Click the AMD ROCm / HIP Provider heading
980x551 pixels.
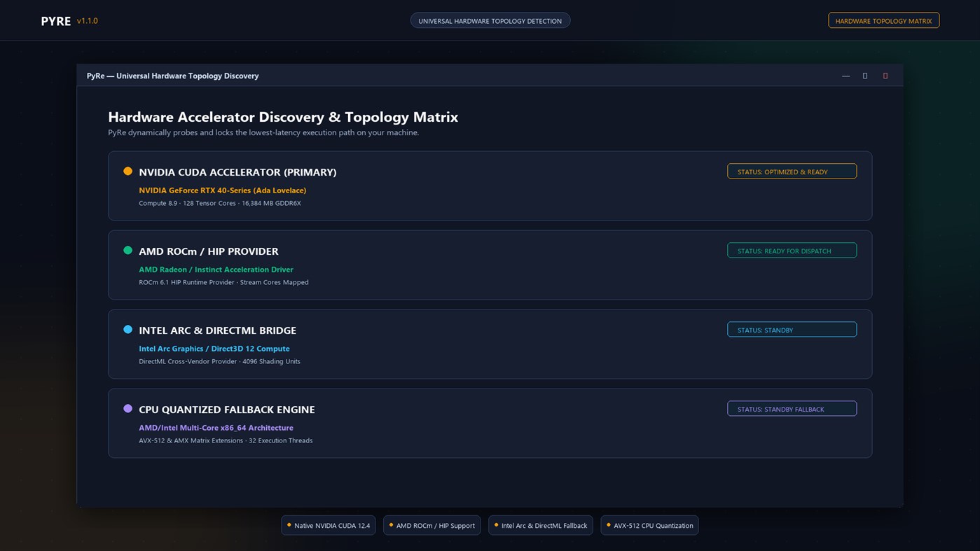209,251
